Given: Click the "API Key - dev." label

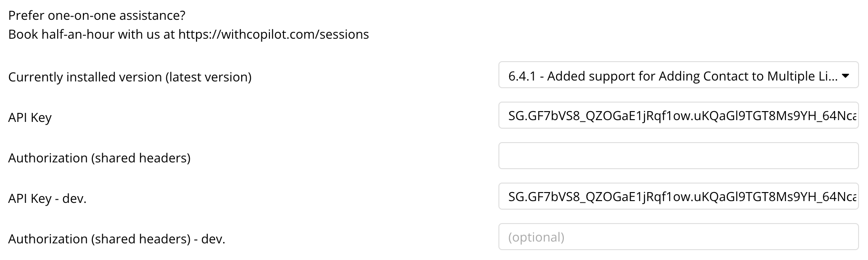Looking at the screenshot, I should click(x=47, y=199).
